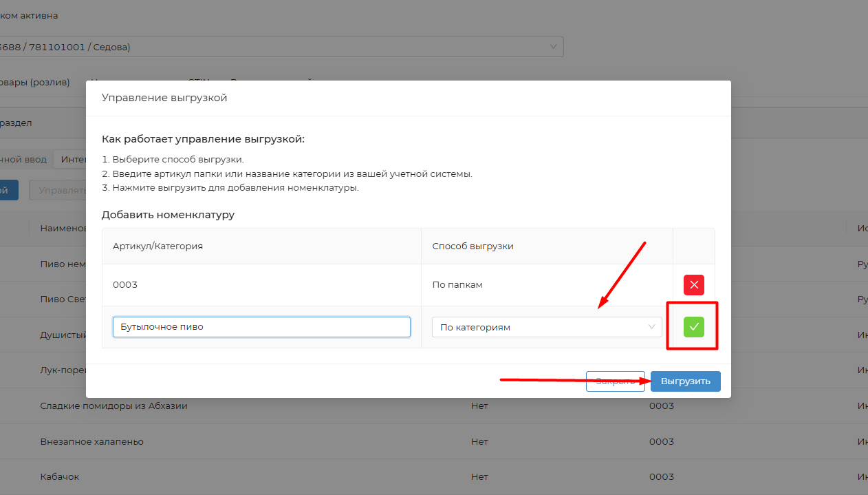The image size is (868, 495).
Task: Click the red X delete button for 0003
Action: 693,285
